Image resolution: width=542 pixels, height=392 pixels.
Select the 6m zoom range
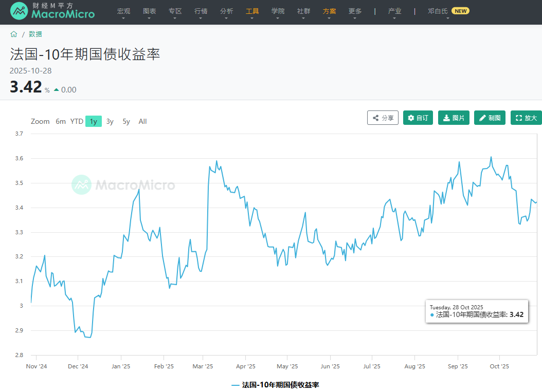click(61, 122)
